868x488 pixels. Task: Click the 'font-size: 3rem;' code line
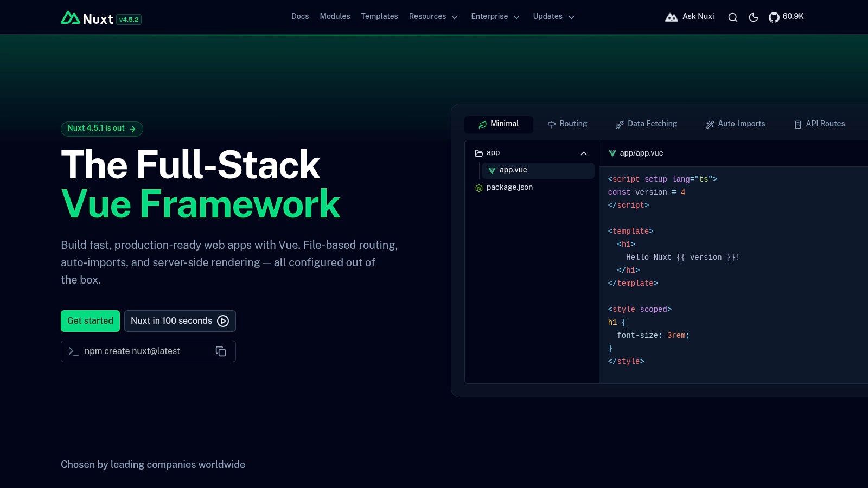click(x=653, y=335)
